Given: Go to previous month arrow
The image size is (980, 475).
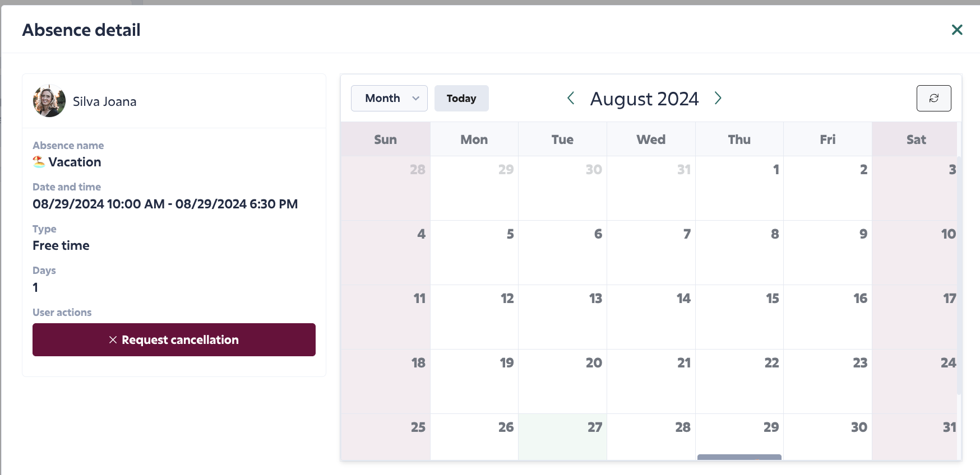Looking at the screenshot, I should (x=571, y=98).
